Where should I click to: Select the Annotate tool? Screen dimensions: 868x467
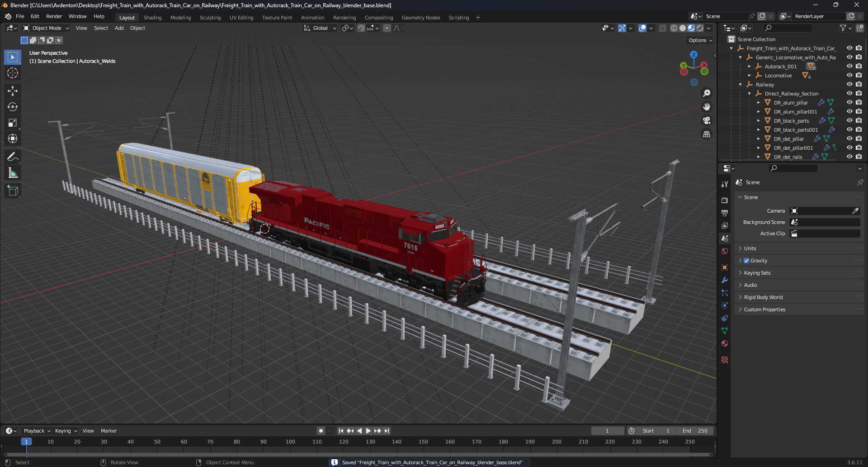[13, 157]
